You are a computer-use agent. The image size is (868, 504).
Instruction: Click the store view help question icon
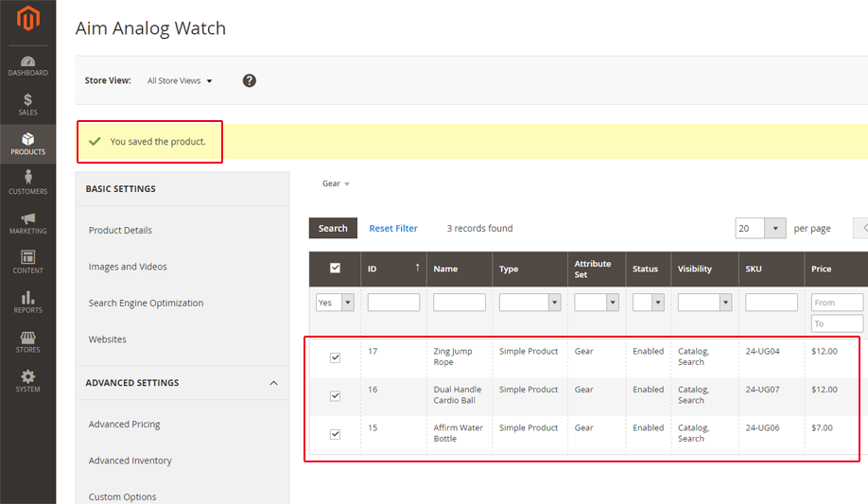pos(249,81)
